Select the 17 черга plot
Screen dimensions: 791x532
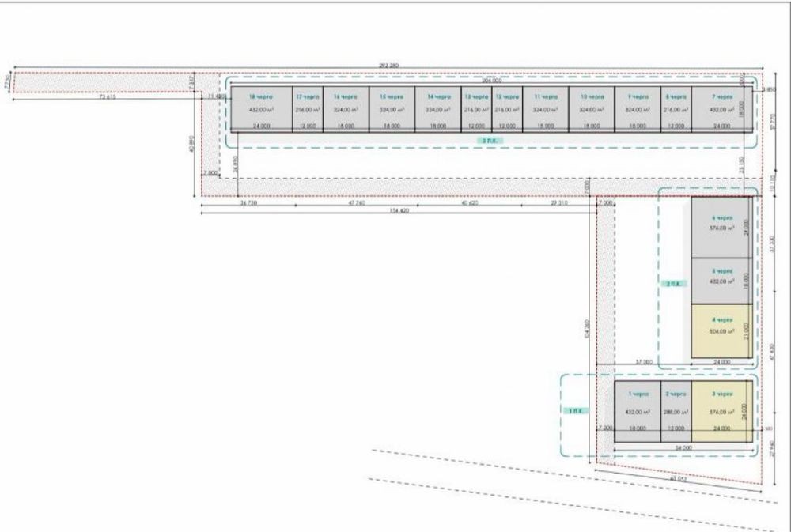coord(307,109)
